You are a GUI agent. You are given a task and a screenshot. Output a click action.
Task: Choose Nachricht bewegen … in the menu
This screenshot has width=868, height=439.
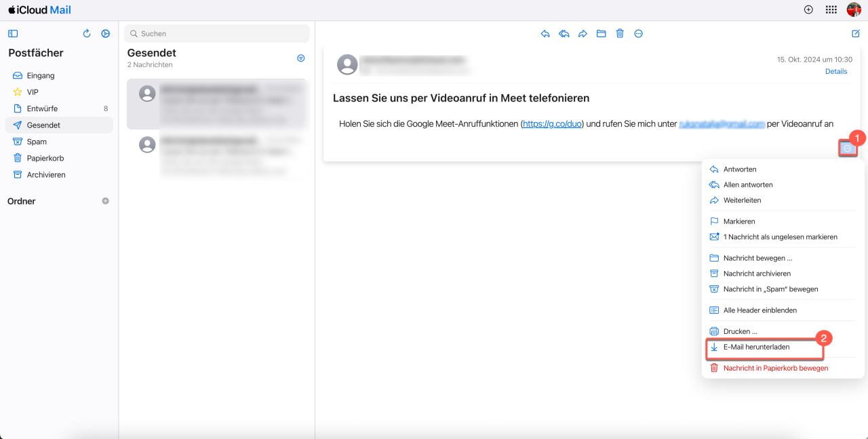[783, 258]
